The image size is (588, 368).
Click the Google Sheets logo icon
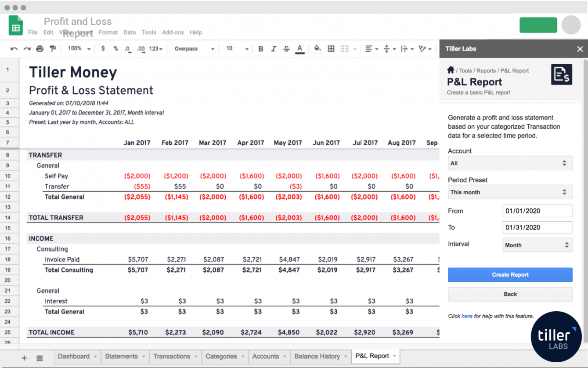click(16, 26)
